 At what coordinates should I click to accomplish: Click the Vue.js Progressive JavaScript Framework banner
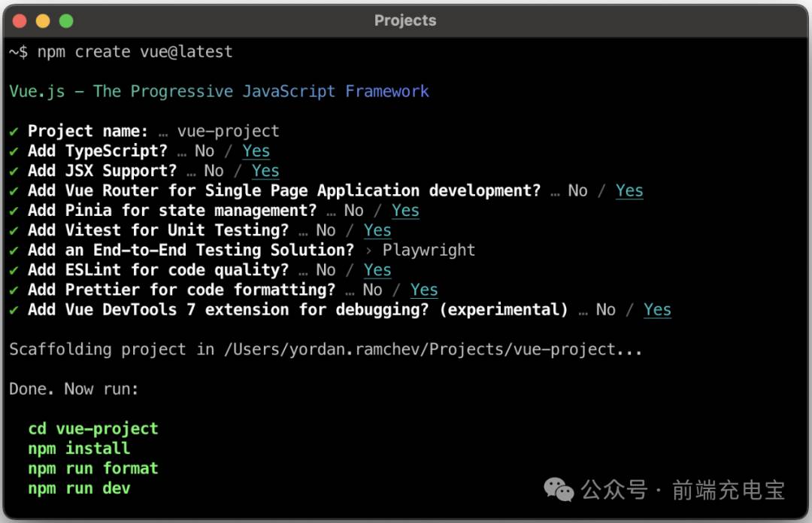pyautogui.click(x=219, y=91)
